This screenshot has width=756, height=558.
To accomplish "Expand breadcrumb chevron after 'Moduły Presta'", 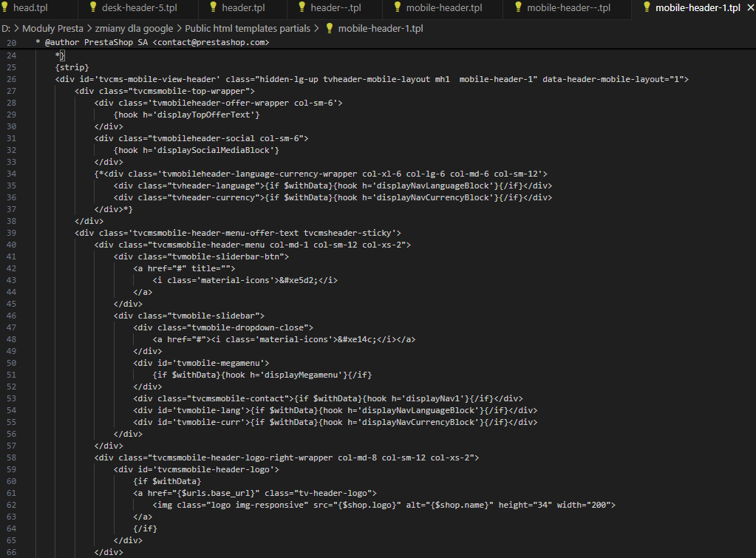I will tap(89, 29).
